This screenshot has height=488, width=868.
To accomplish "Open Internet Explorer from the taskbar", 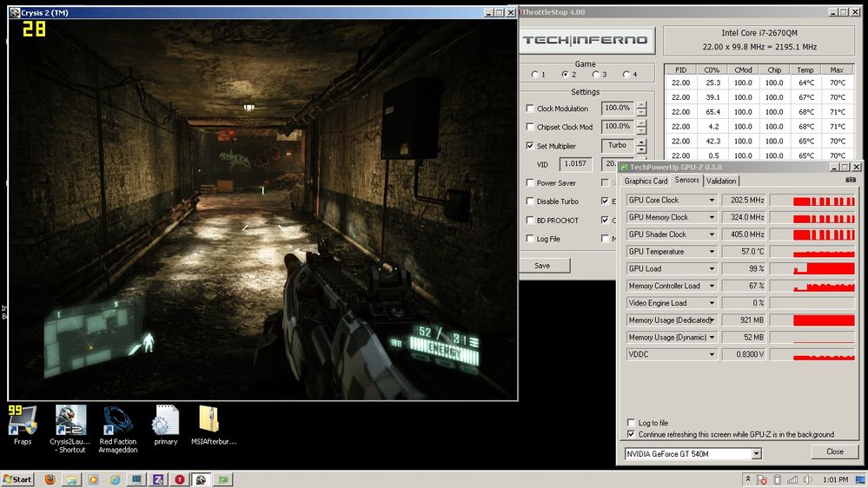I will pos(115,479).
